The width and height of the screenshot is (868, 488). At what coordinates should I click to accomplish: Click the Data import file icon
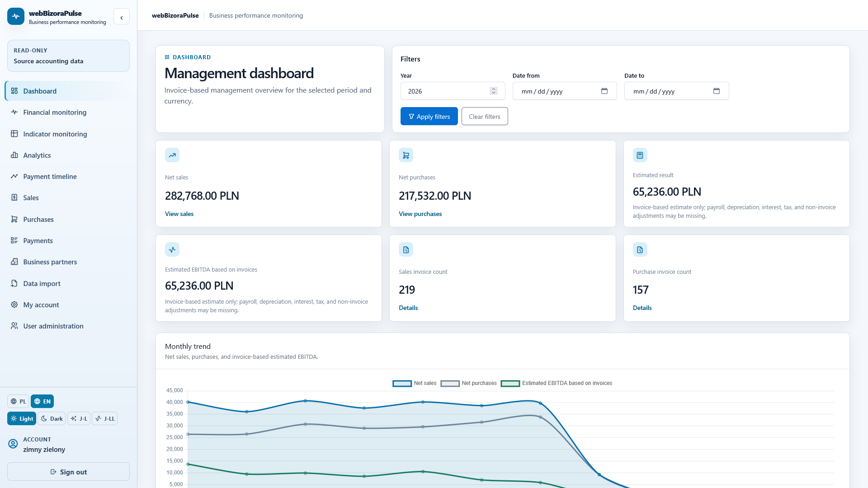(x=14, y=283)
